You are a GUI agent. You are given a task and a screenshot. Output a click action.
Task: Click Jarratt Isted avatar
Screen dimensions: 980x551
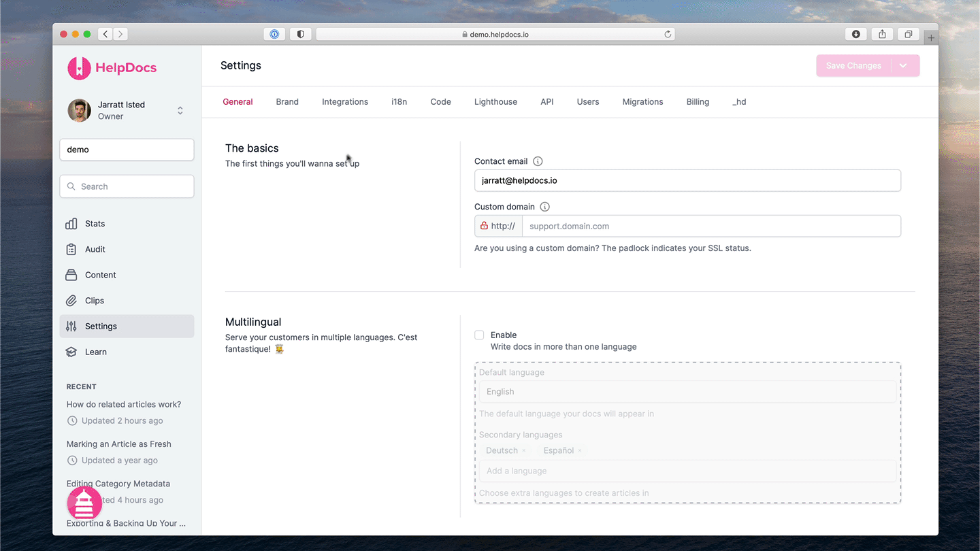(79, 110)
